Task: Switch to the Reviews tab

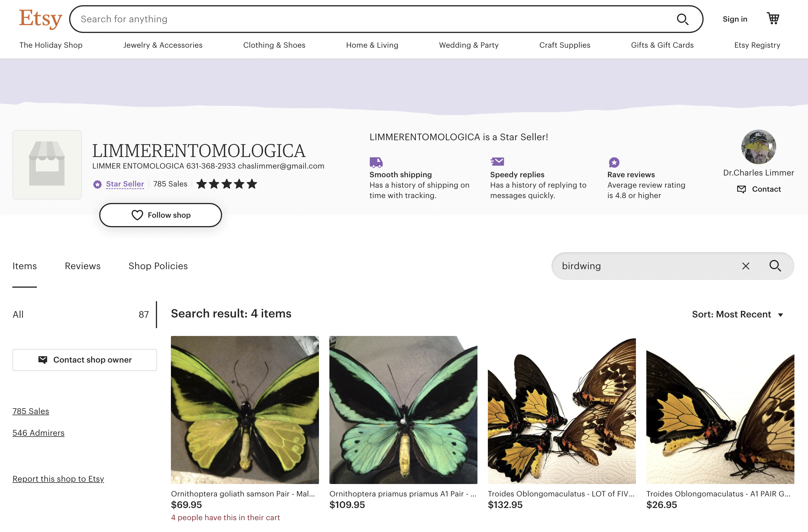Action: 82,265
